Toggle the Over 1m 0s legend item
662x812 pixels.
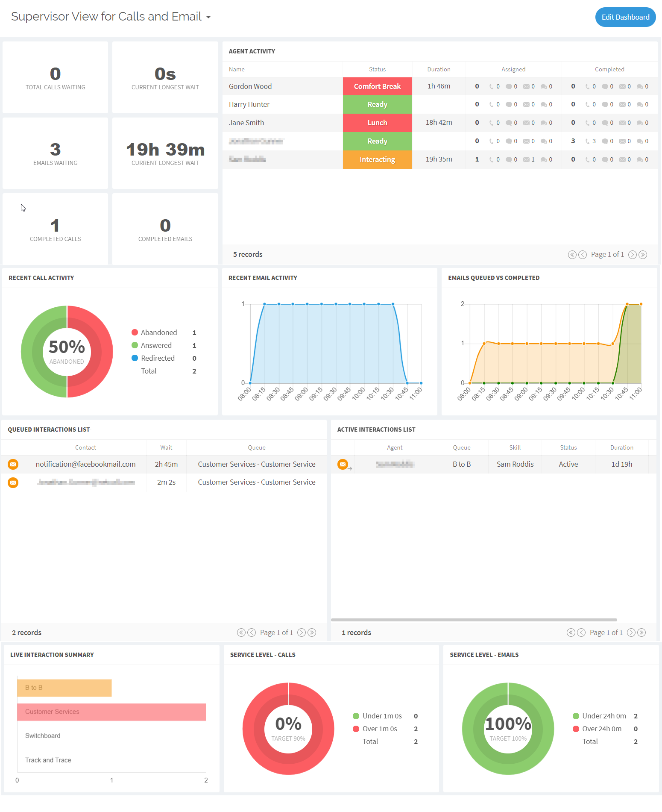coord(379,729)
